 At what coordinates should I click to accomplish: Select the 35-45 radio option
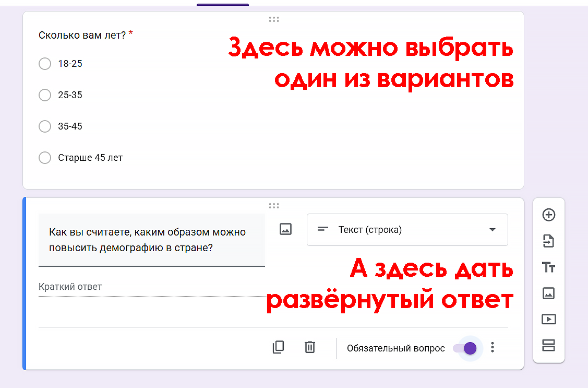[45, 126]
